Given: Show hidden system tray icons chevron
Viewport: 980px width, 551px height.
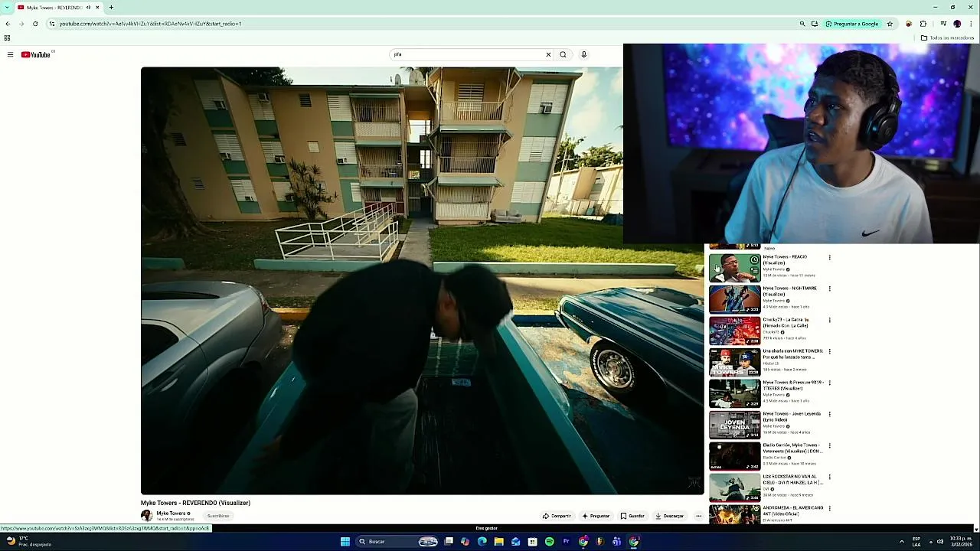Looking at the screenshot, I should pos(901,542).
